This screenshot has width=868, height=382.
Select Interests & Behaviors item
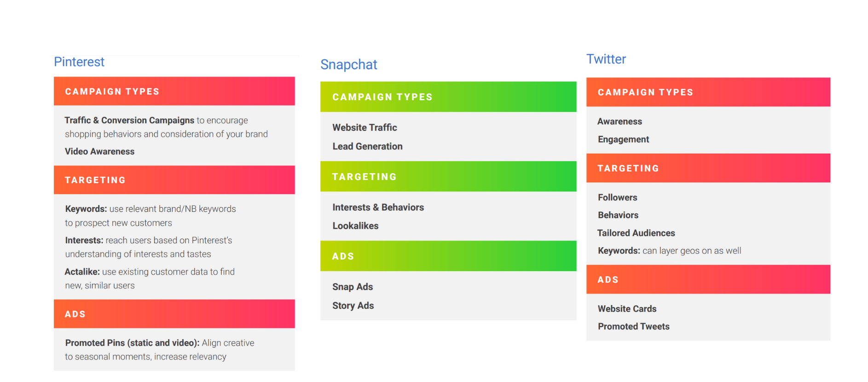point(378,208)
